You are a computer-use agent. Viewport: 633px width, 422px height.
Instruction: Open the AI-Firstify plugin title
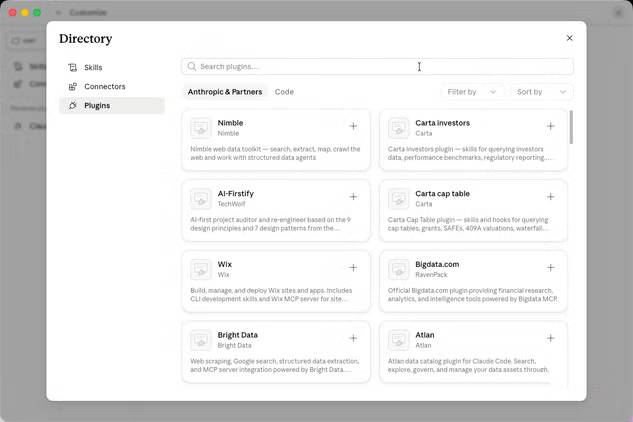click(x=236, y=193)
